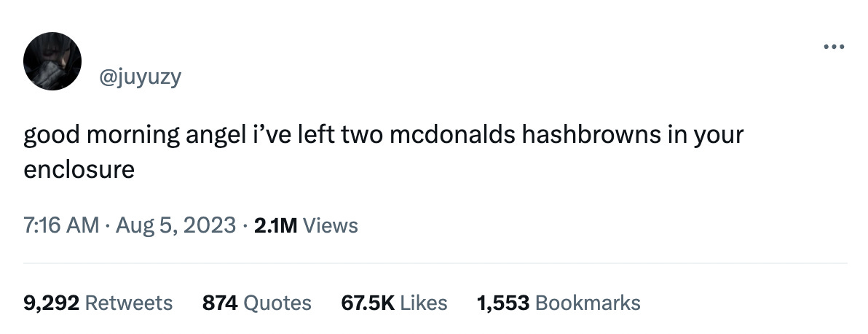Visit the @juyuzy profile handle
Screen dimensions: 868x334
(x=140, y=77)
